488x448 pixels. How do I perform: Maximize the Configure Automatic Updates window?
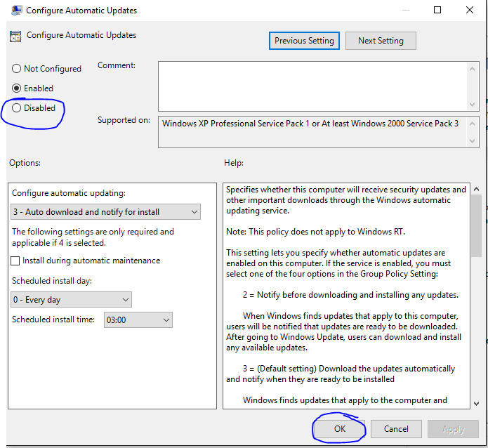[x=437, y=11]
